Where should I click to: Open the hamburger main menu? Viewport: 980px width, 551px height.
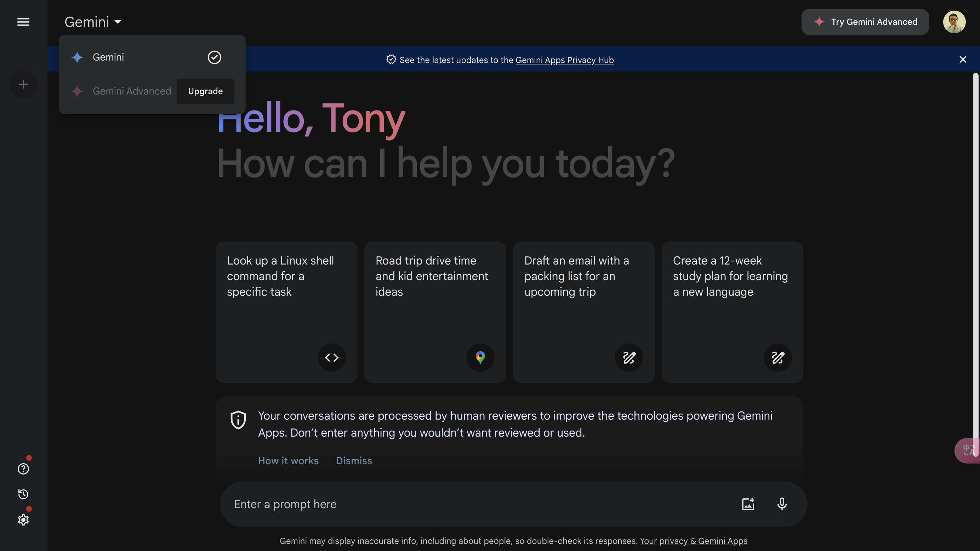coord(23,22)
